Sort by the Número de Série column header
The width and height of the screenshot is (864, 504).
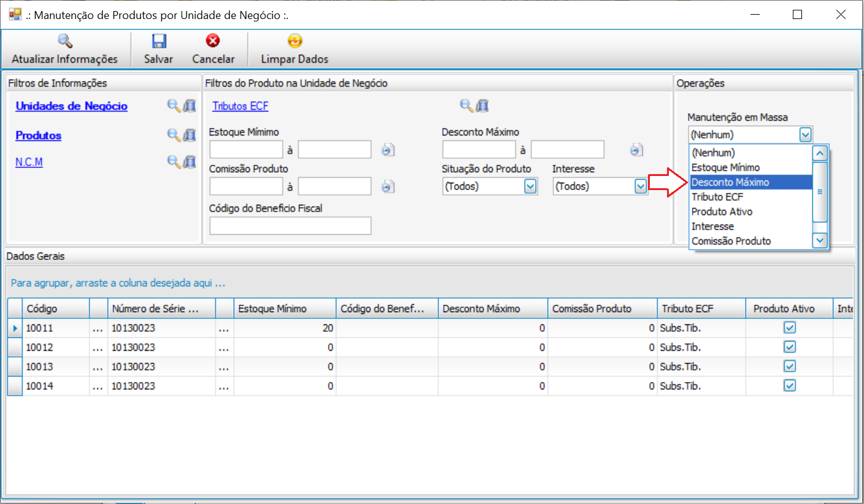pos(162,308)
